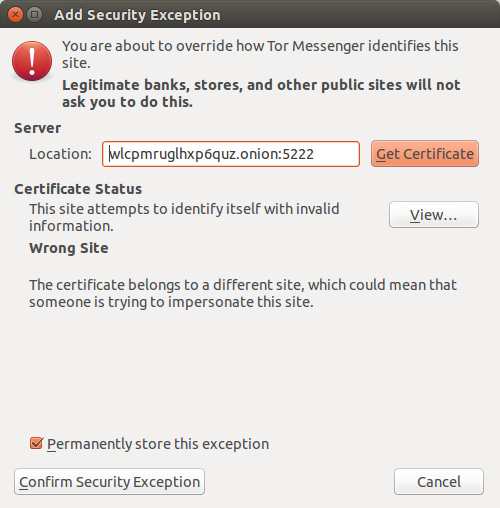Click the override Tor Messenger message text
Screen dimensions: 500x508
[260, 54]
